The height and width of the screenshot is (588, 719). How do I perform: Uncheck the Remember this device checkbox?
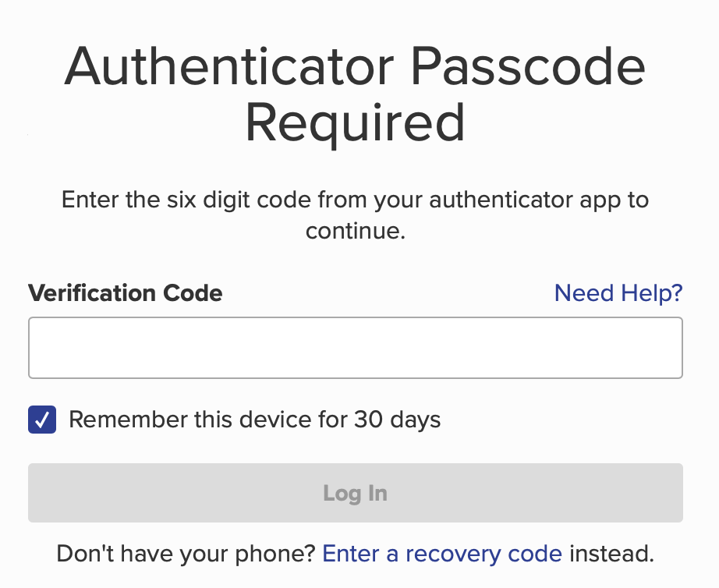coord(42,420)
